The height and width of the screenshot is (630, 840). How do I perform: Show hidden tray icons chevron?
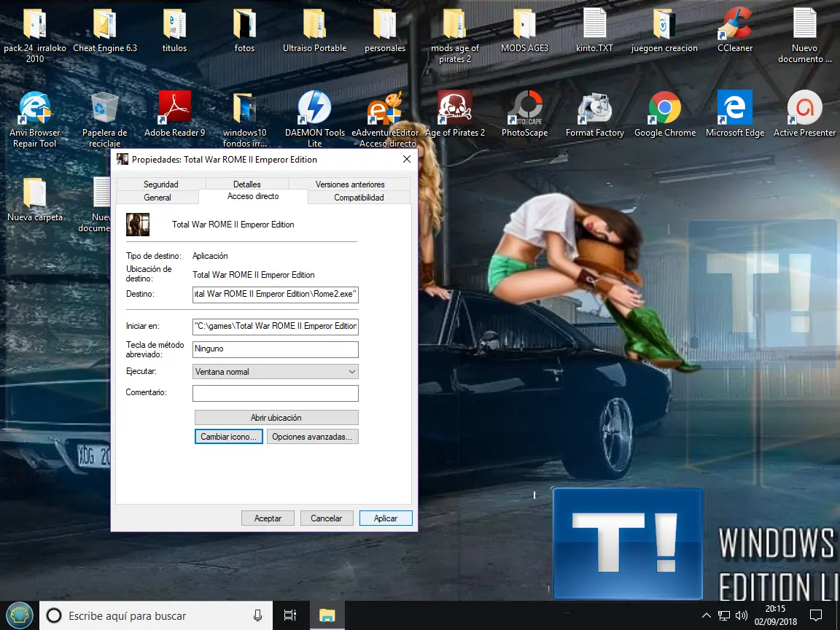707,615
